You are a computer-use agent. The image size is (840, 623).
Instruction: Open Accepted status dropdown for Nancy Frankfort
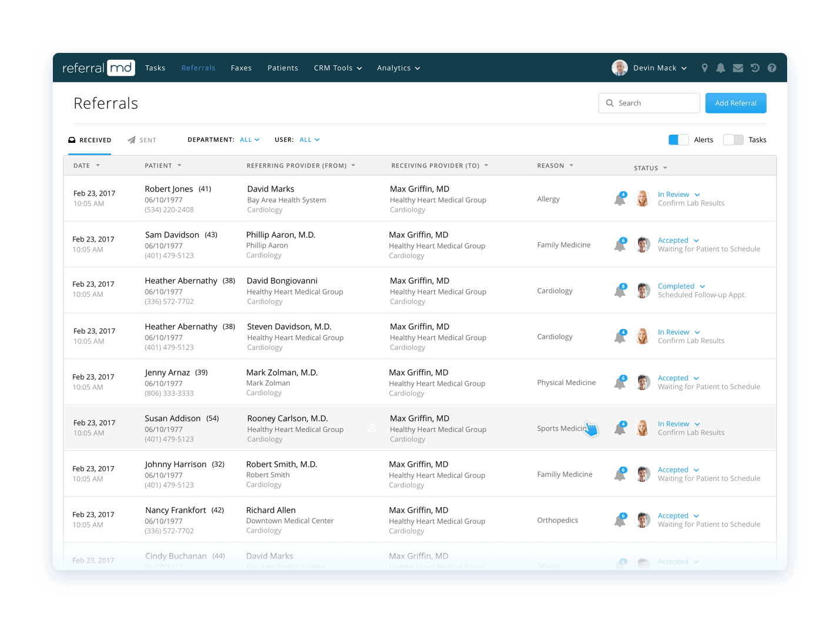(678, 515)
